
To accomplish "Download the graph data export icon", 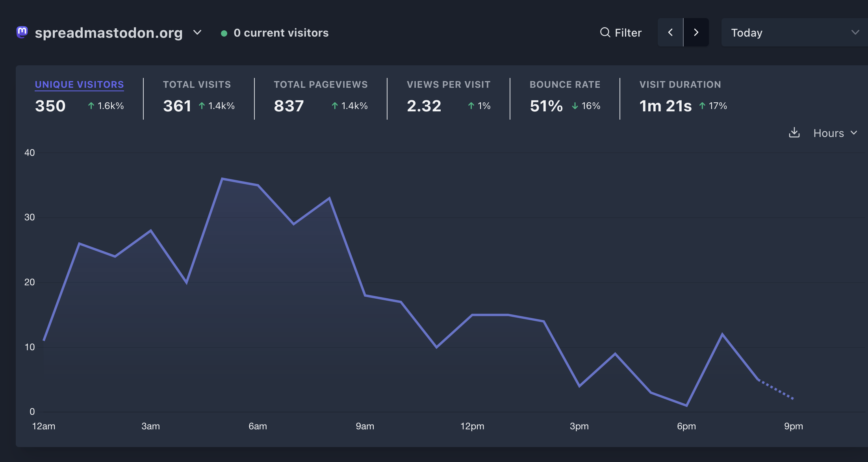I will [794, 133].
